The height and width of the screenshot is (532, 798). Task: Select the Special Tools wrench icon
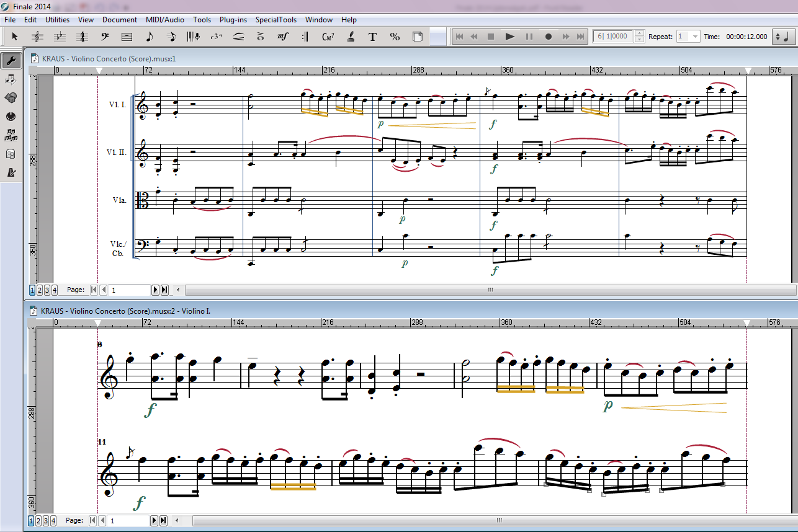pos(11,61)
